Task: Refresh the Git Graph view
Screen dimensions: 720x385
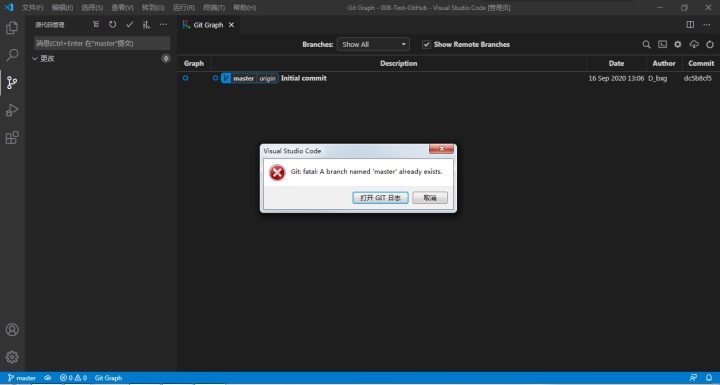Action: tap(710, 45)
